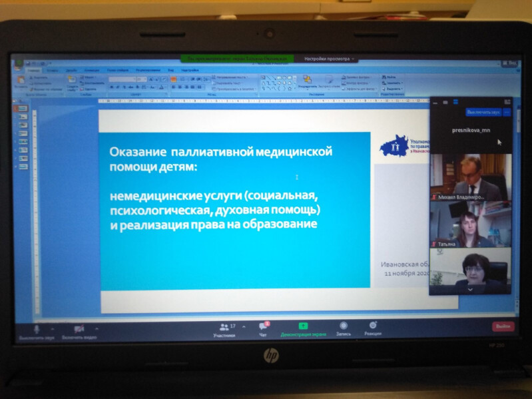Image resolution: width=532 pixels, height=399 pixels.
Task: Click blue Выключить звук button on video panel
Action: pyautogui.click(x=483, y=113)
